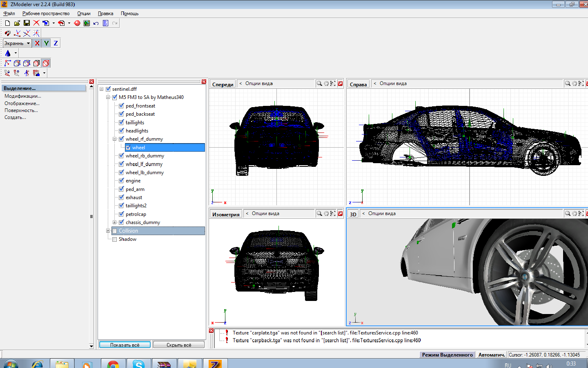
Task: Open the Правка menu
Action: (105, 13)
